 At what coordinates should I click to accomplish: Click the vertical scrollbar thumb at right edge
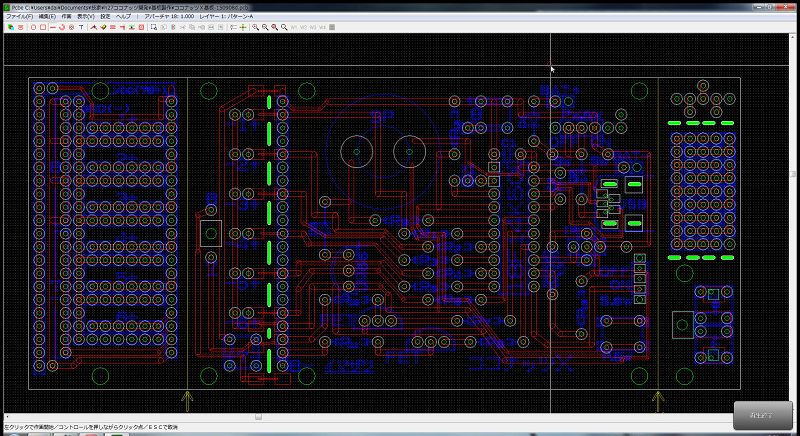click(795, 174)
